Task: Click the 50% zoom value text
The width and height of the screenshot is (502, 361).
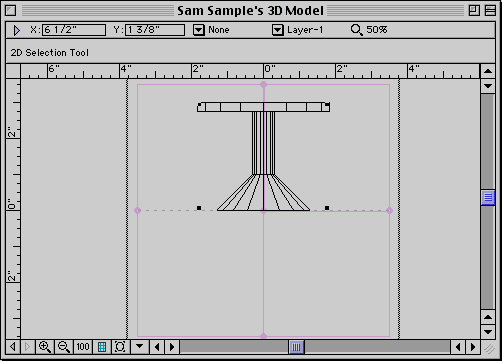Action: coord(377,30)
